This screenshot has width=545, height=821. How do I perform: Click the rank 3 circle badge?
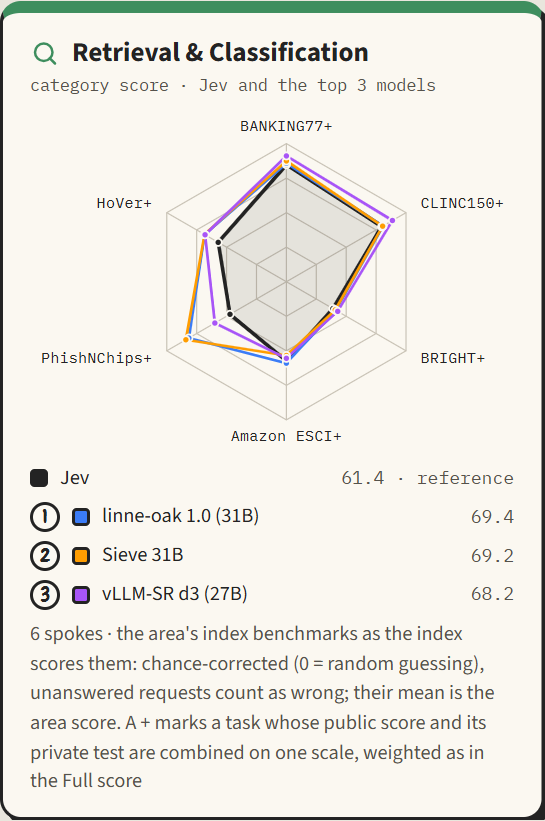[x=45, y=594]
